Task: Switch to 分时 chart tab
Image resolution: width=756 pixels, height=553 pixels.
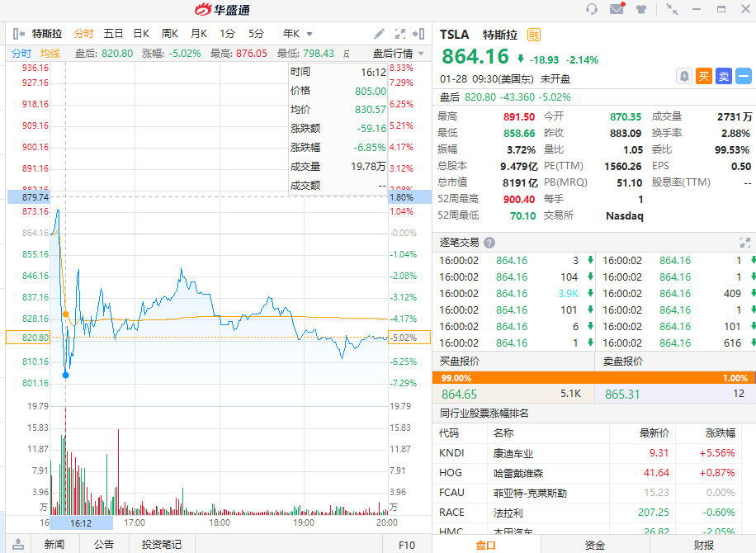Action: point(84,34)
